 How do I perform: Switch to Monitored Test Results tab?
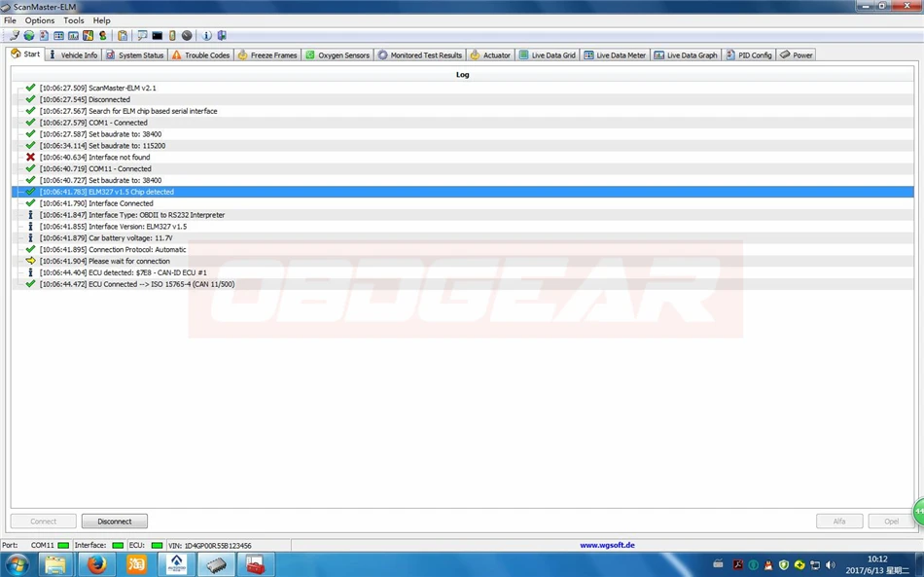click(x=419, y=54)
